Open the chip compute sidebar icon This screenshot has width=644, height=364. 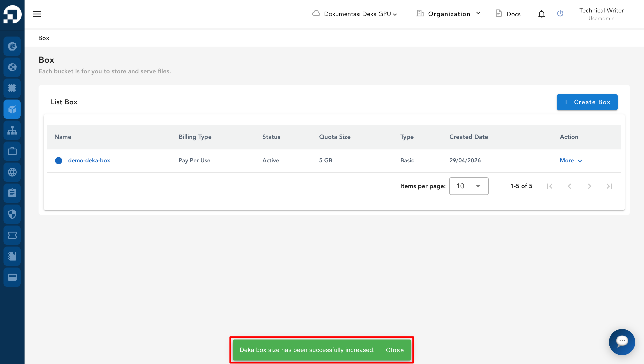coord(12,88)
